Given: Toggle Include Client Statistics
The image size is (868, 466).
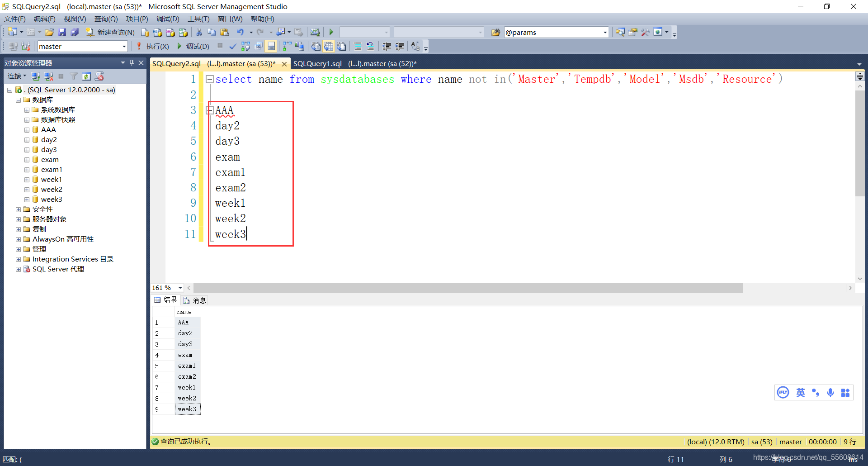Looking at the screenshot, I should coord(300,46).
